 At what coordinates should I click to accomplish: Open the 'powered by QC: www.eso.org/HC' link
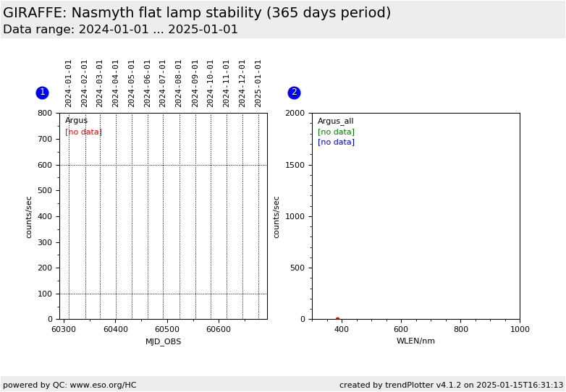(69, 385)
